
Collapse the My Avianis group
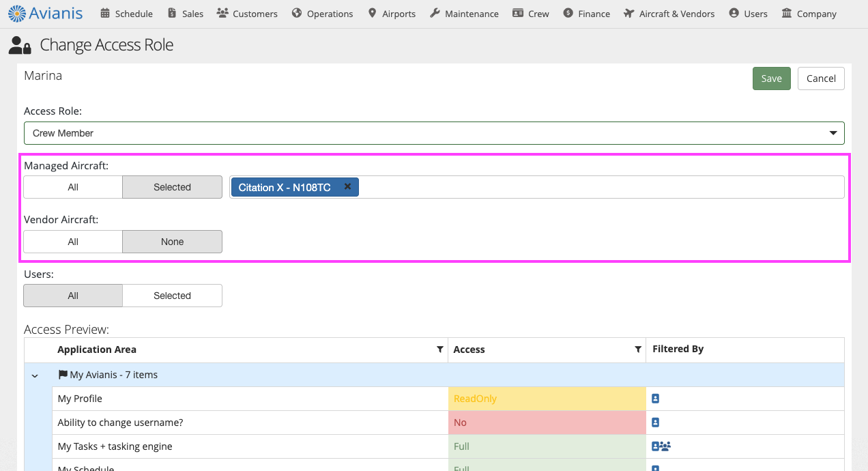[x=35, y=375]
